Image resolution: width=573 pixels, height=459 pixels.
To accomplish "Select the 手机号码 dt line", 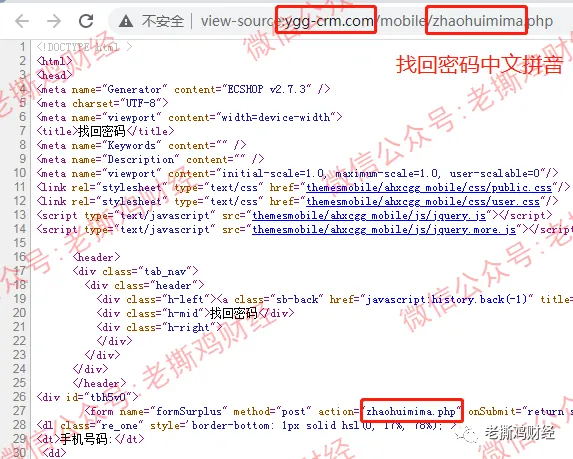I will (x=90, y=439).
